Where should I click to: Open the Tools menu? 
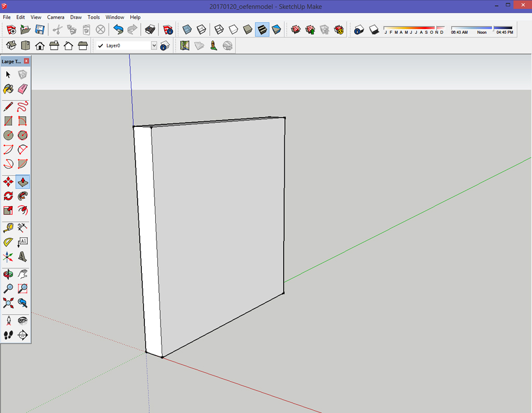click(94, 17)
